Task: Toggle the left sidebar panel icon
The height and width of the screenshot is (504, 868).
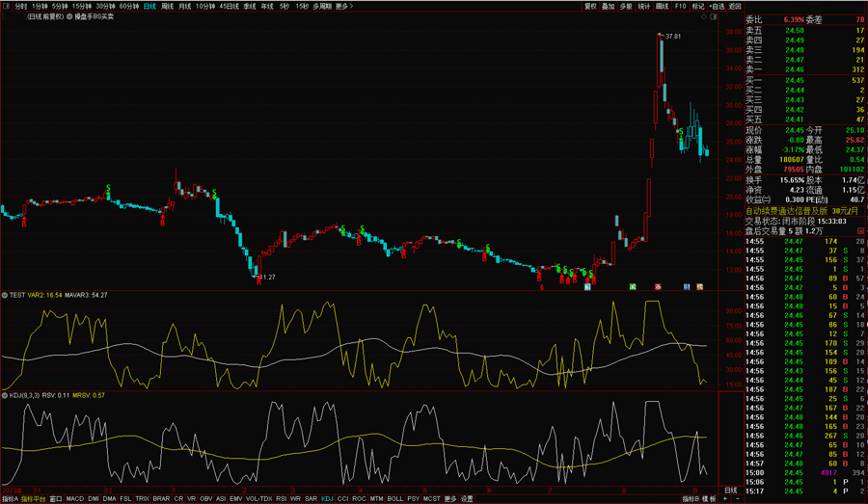Action: click(7, 6)
